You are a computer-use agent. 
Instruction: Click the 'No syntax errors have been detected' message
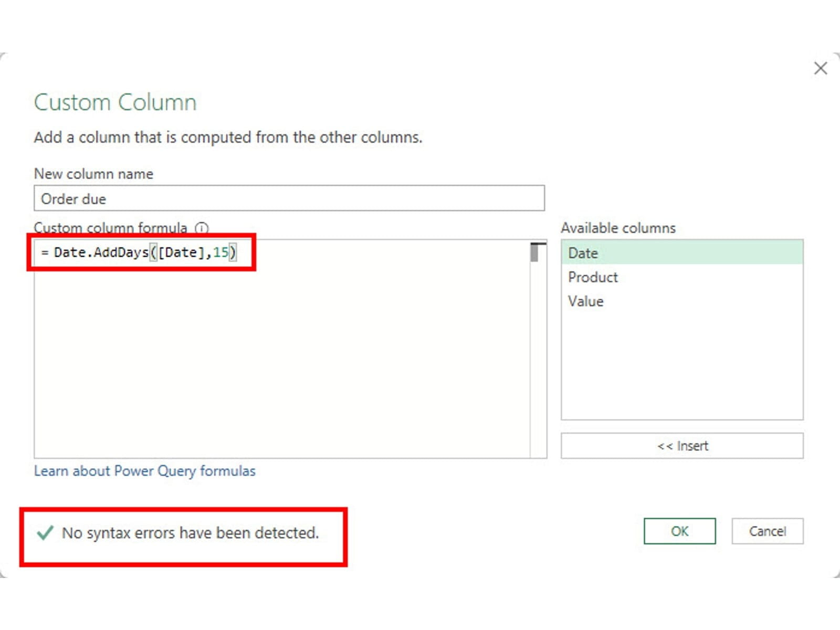(190, 533)
